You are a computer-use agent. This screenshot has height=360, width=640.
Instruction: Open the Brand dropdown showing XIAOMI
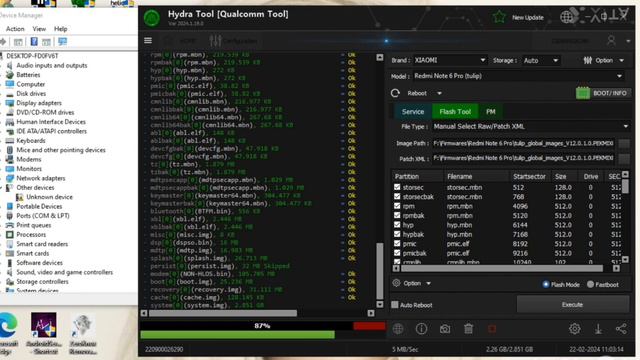(450, 60)
